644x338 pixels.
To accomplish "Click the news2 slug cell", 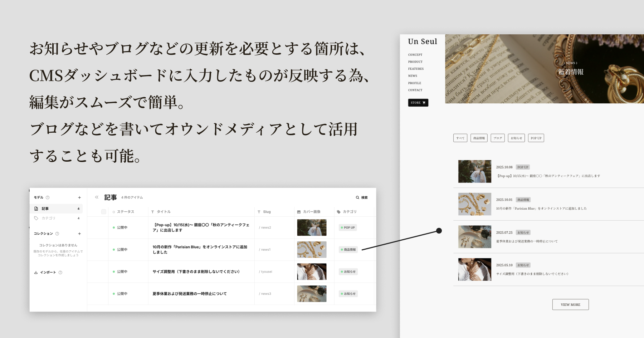I will [265, 227].
